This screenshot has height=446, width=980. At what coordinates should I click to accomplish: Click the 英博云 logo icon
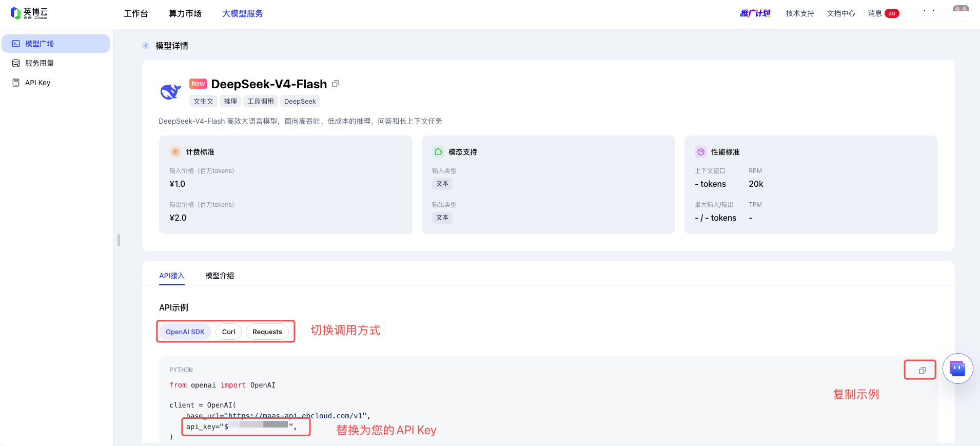pyautogui.click(x=15, y=13)
